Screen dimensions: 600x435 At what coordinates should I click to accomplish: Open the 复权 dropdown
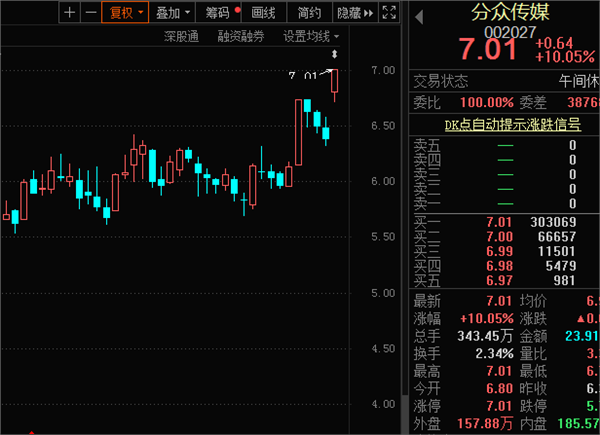click(x=125, y=13)
